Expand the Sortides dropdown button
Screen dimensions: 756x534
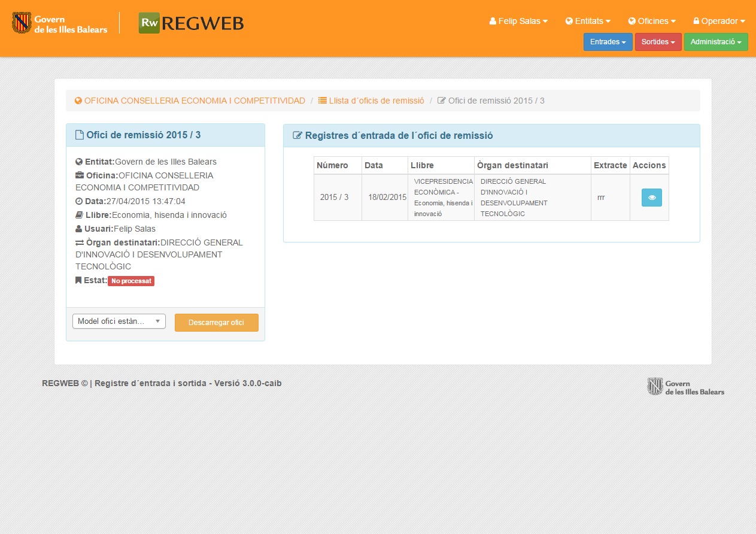(658, 42)
